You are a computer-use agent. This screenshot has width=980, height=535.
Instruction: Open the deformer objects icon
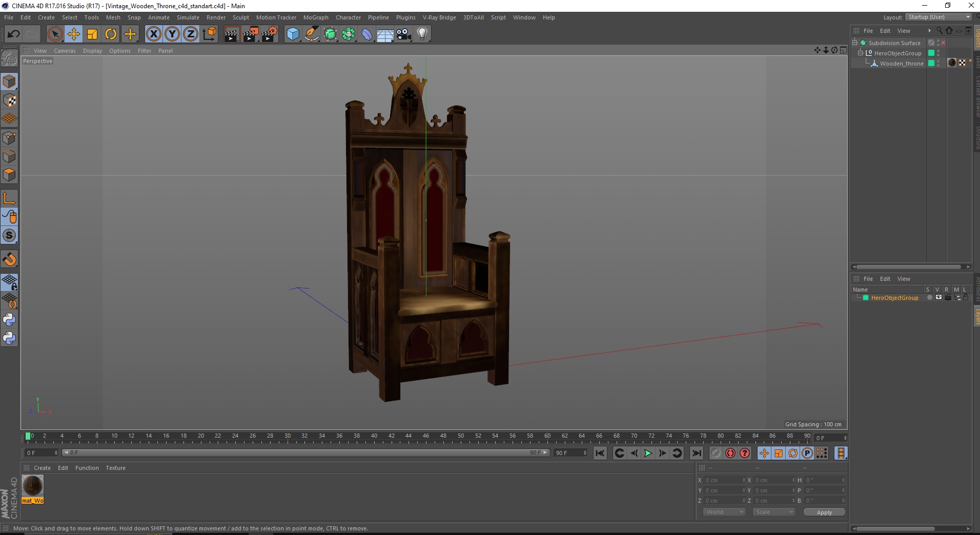[x=367, y=34]
